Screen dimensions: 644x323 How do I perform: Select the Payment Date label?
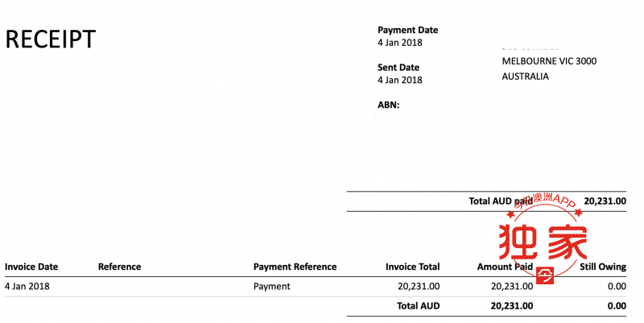407,30
